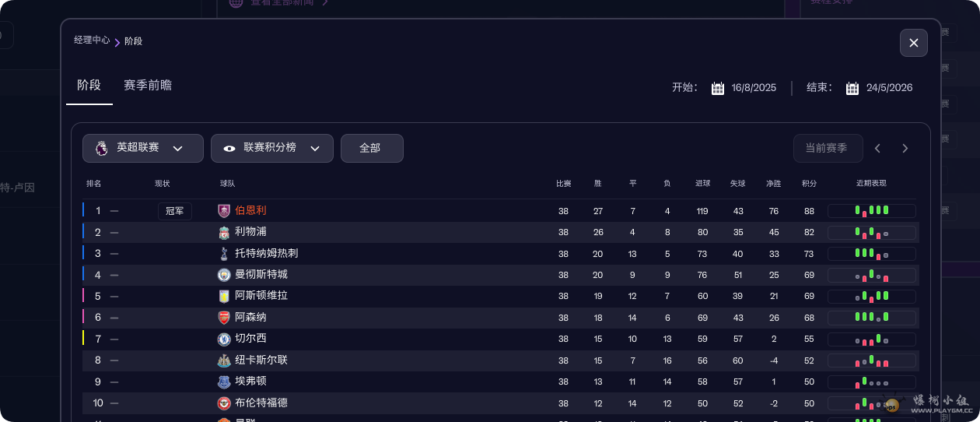
Task: Go to the previous season arrow
Action: [x=877, y=148]
